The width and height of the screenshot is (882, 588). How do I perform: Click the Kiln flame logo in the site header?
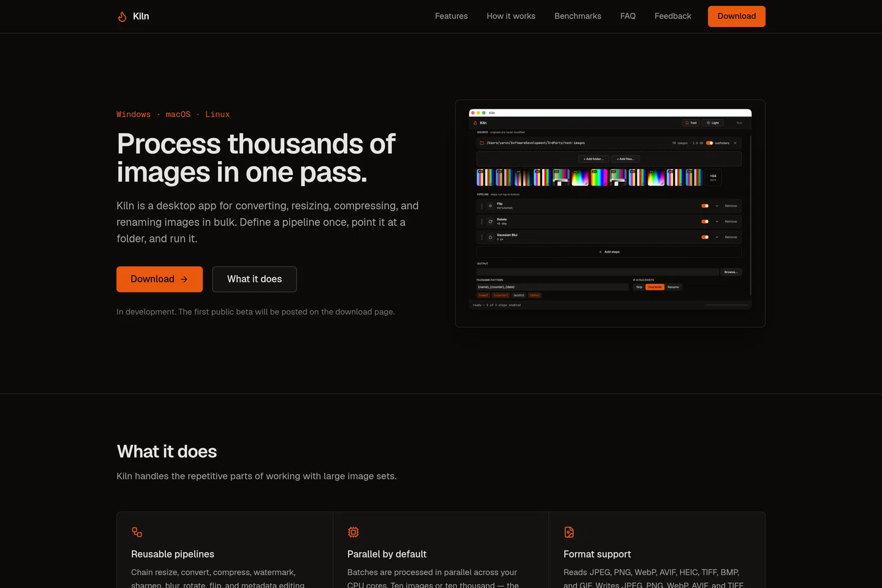point(122,17)
